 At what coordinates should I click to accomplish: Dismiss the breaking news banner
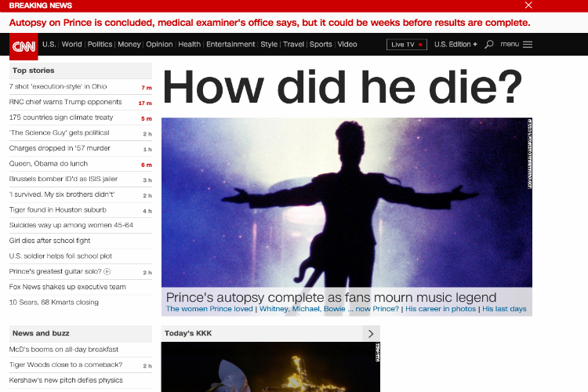pyautogui.click(x=528, y=5)
